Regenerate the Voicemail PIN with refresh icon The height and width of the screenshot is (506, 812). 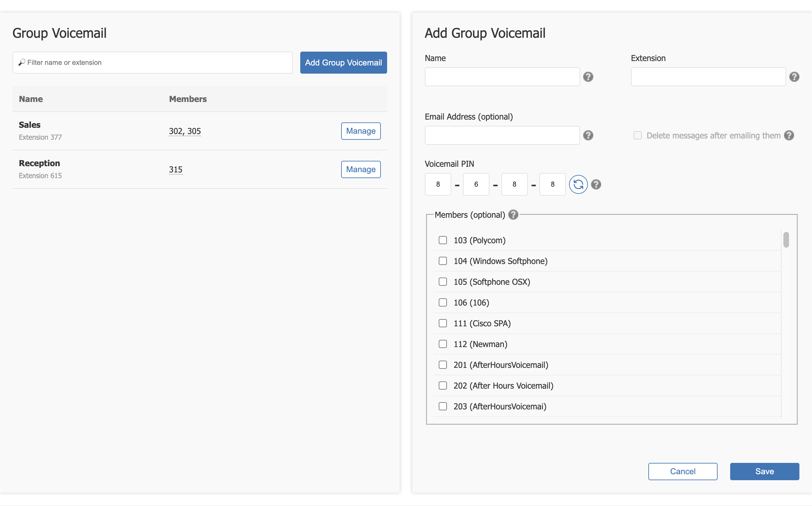pyautogui.click(x=578, y=184)
